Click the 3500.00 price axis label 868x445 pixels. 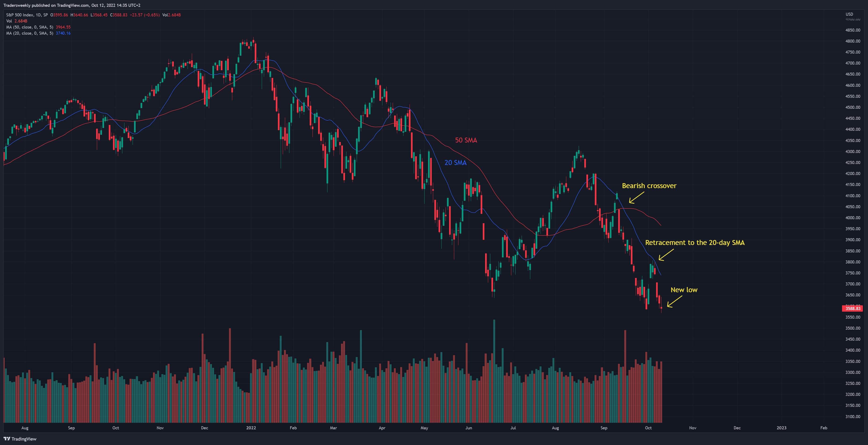[853, 328]
